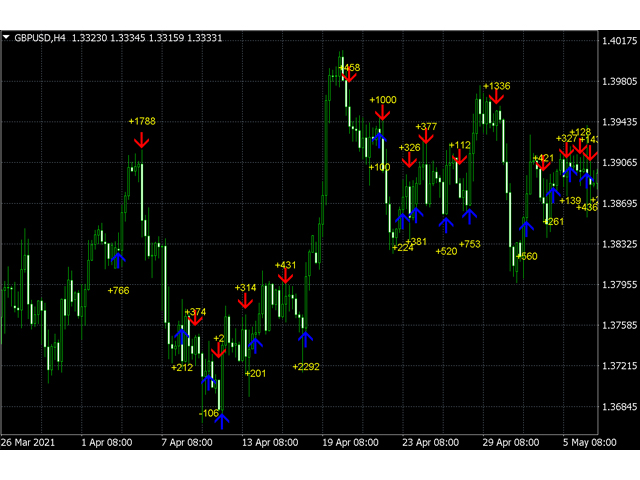Screen dimensions: 640x480
Task: Select the red sell arrow under +326
Action: point(409,160)
